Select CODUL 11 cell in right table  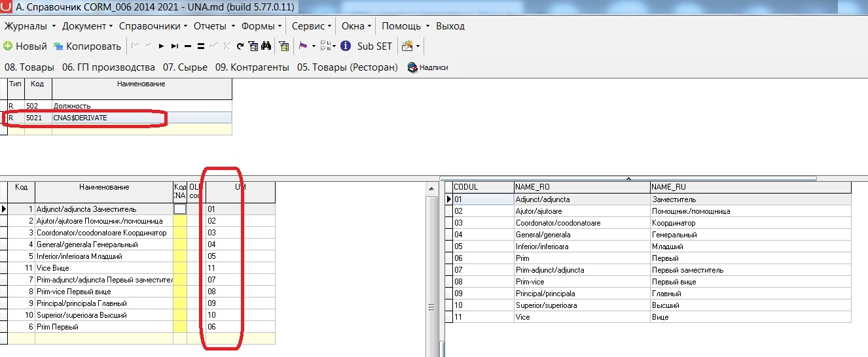(483, 316)
